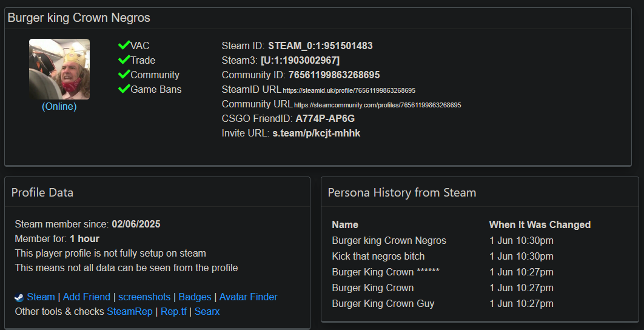The image size is (644, 330).
Task: View the user's screenshots link
Action: [x=144, y=297]
